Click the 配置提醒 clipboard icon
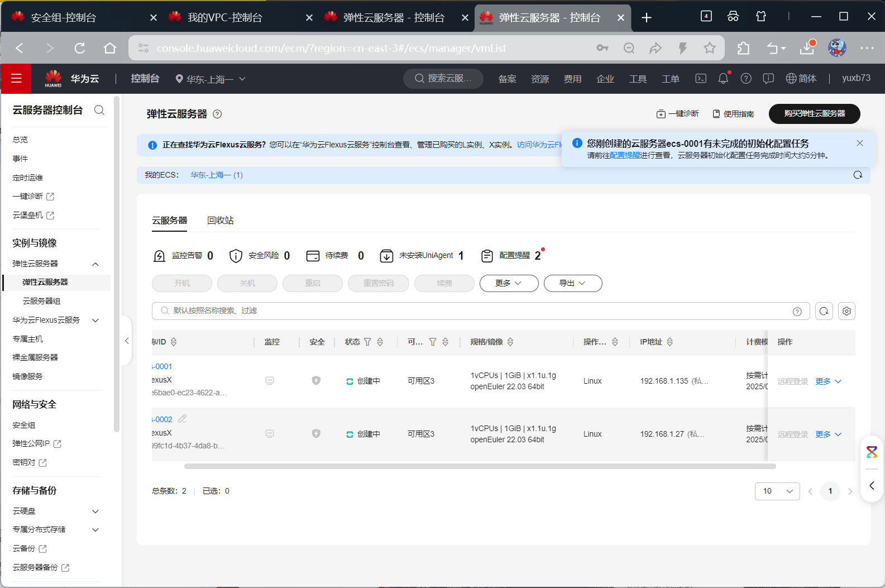 487,256
